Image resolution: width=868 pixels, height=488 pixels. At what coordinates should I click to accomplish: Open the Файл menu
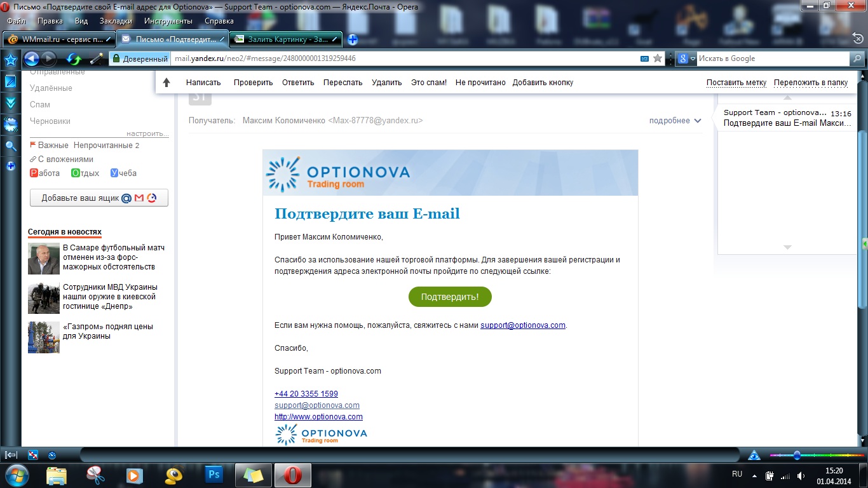point(16,21)
